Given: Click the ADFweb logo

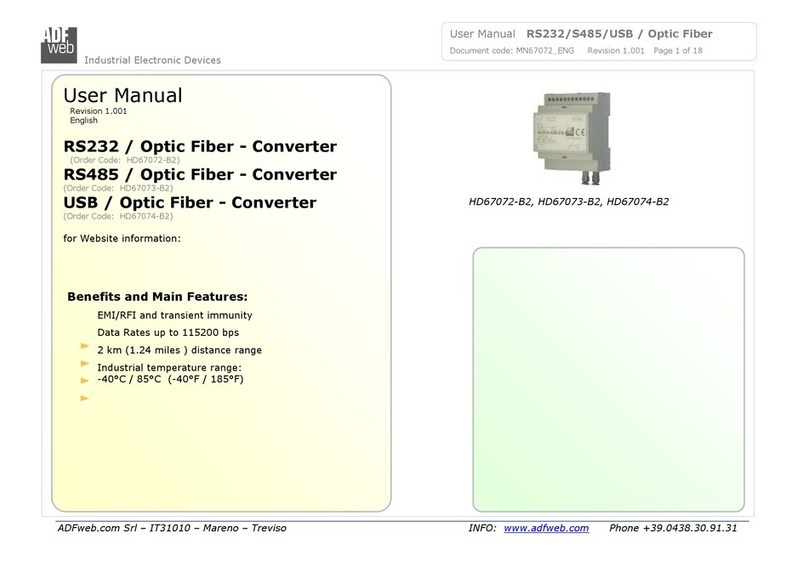Looking at the screenshot, I should 59,45.
